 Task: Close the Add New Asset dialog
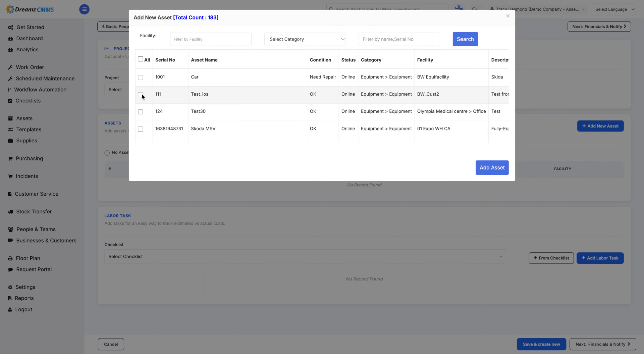(x=508, y=16)
